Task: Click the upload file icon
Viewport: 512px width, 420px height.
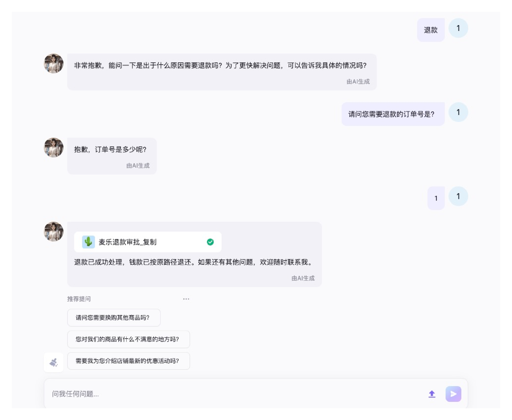Action: click(x=432, y=394)
